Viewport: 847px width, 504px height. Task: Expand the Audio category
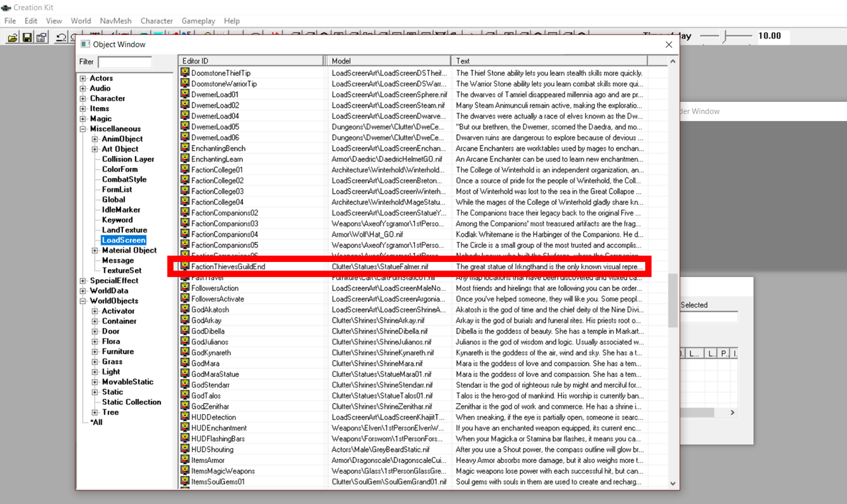click(83, 89)
